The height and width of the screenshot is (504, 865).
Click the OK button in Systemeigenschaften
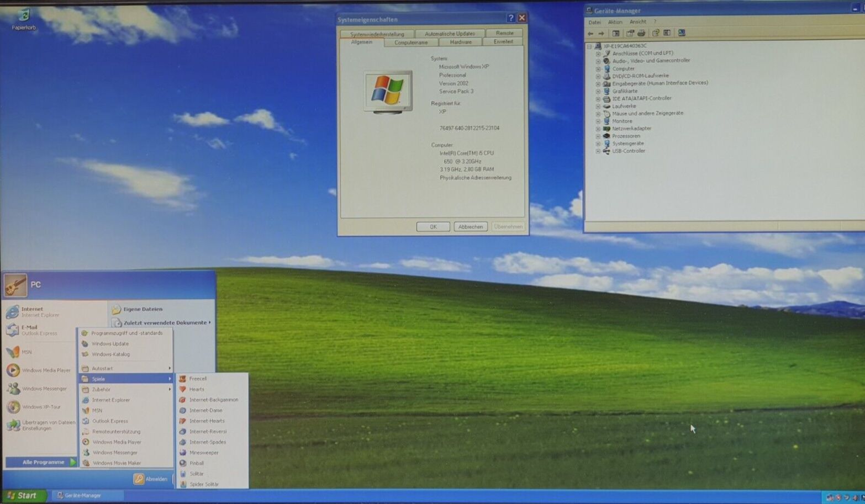pos(433,227)
